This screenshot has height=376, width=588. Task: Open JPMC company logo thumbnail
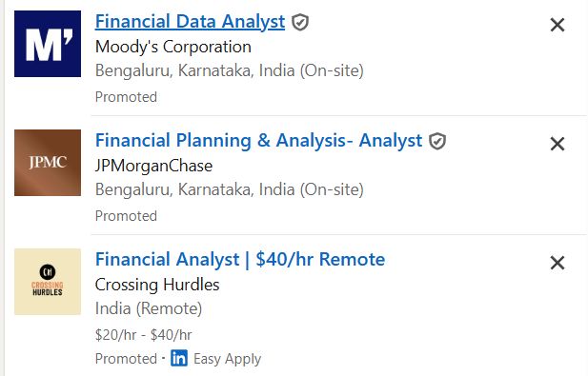[x=48, y=163]
